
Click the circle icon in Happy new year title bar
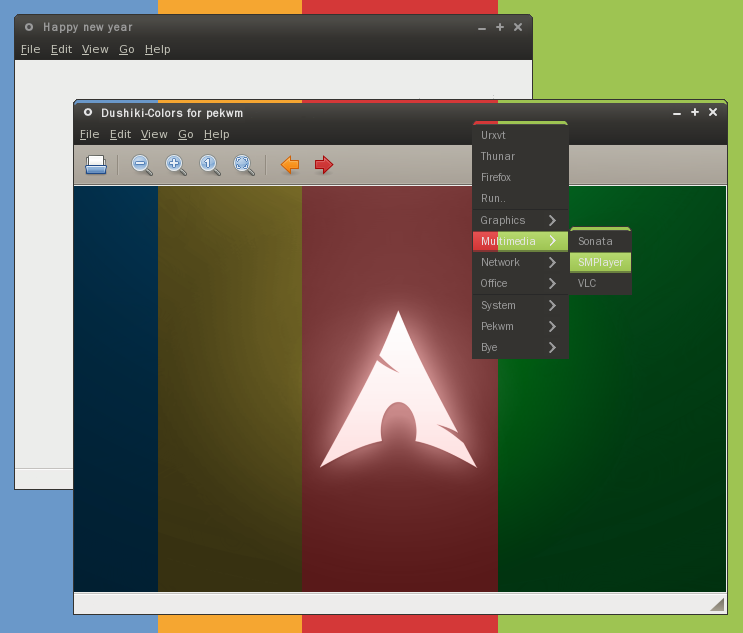tap(29, 27)
